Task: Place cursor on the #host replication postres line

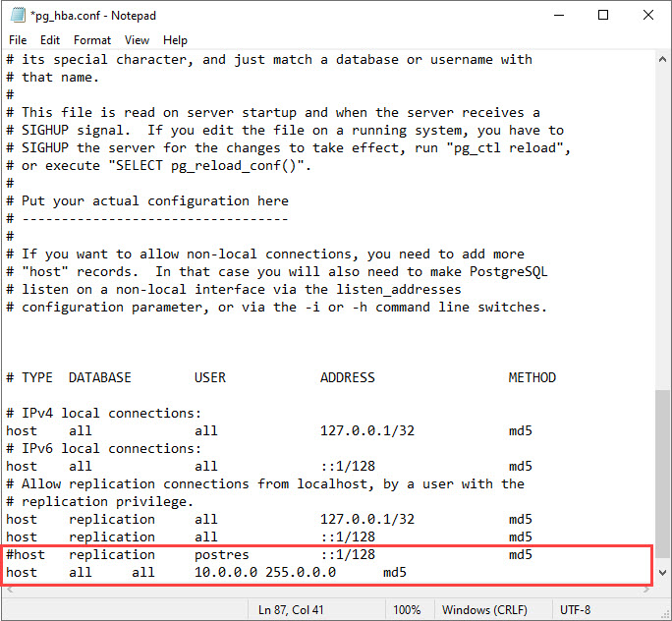Action: click(128, 554)
